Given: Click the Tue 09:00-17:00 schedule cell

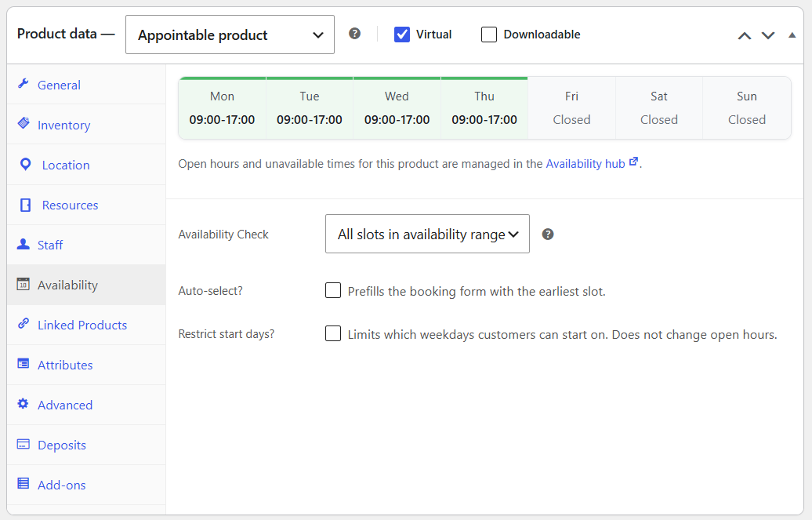Looking at the screenshot, I should point(309,107).
